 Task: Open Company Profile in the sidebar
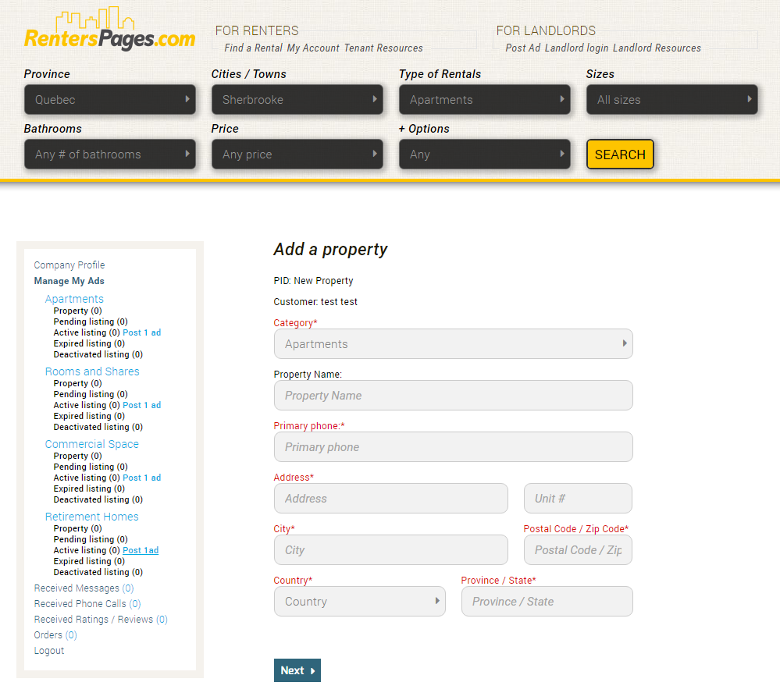(69, 265)
